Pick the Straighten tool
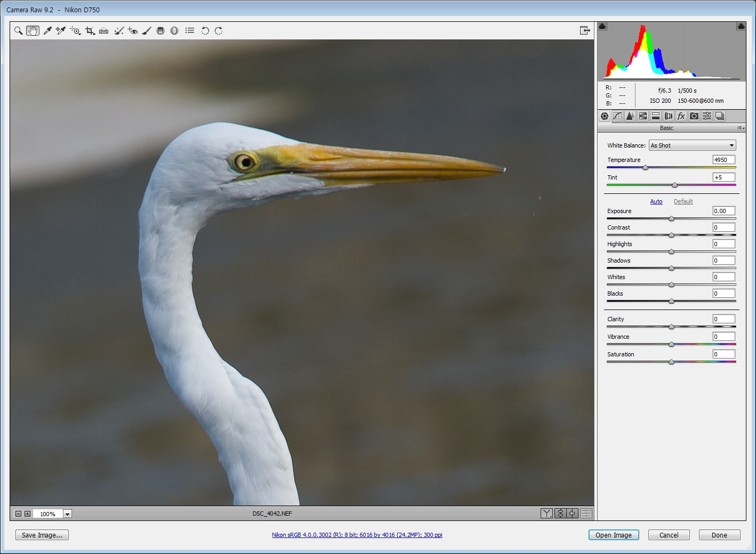 click(104, 31)
